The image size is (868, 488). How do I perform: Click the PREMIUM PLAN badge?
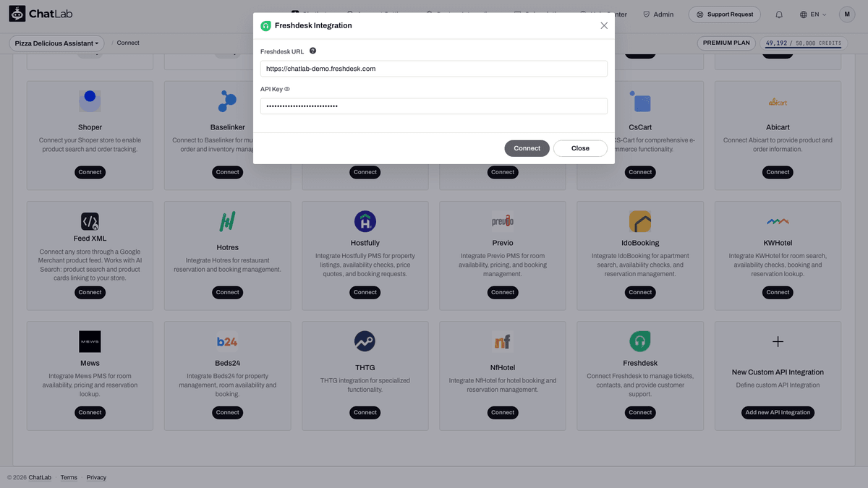726,43
